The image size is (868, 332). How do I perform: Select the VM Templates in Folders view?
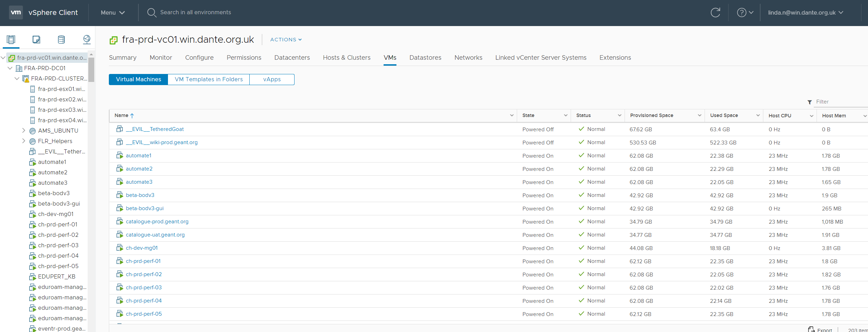[x=209, y=80]
